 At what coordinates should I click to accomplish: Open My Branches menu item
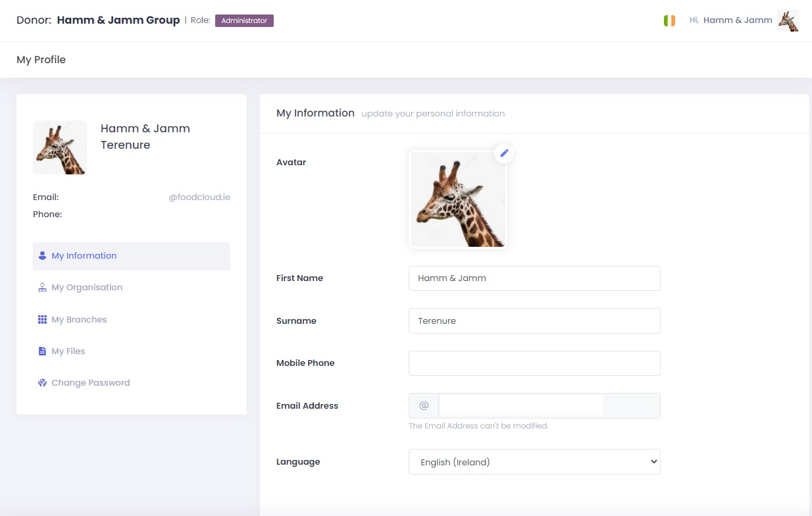(x=79, y=320)
